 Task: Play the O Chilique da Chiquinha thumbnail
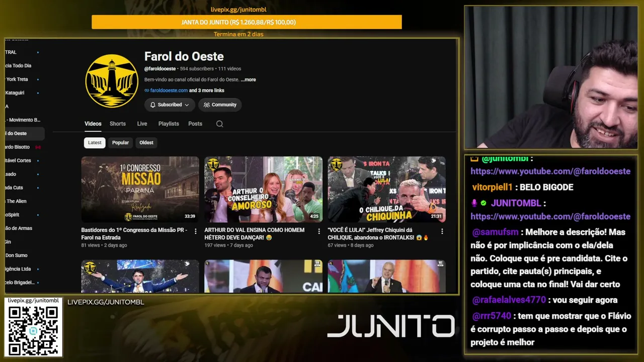coord(387,190)
